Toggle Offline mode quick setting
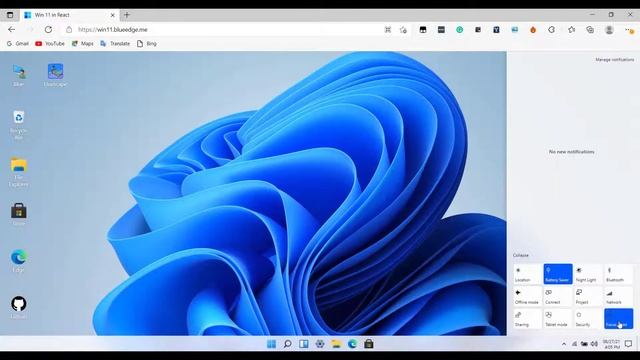This screenshot has height=360, width=640. pyautogui.click(x=527, y=296)
